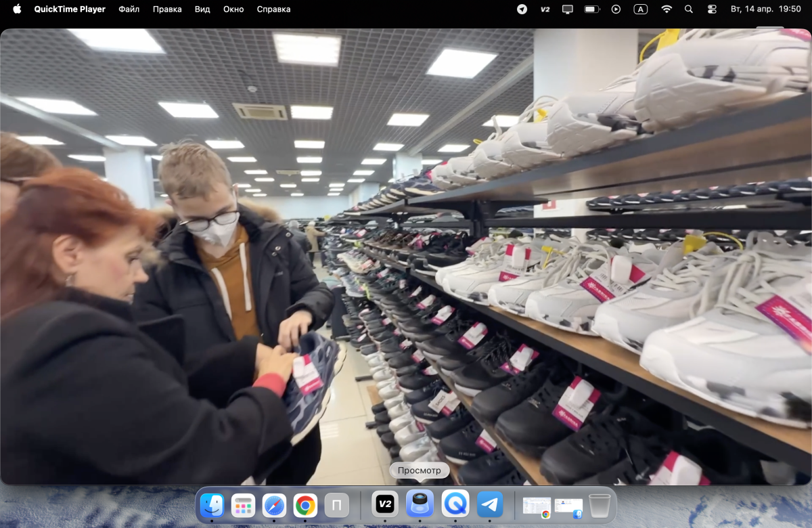The height and width of the screenshot is (528, 812).
Task: Open the Apple menu
Action: 17,9
